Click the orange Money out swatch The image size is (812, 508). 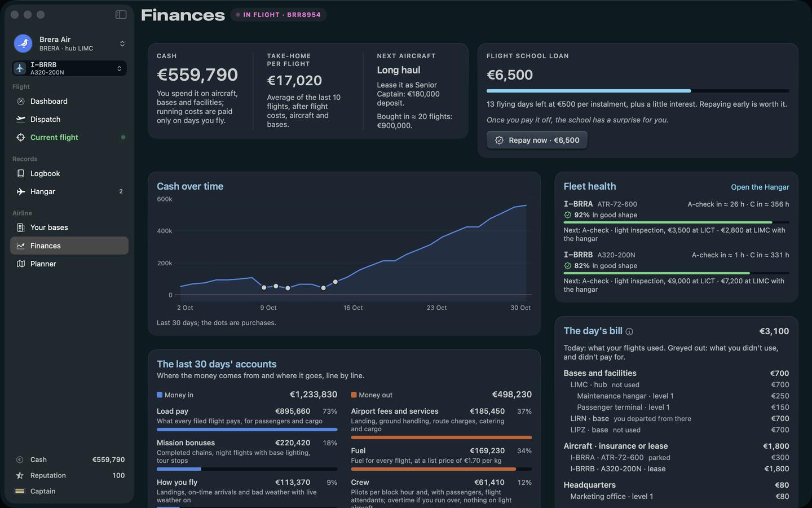coord(354,395)
